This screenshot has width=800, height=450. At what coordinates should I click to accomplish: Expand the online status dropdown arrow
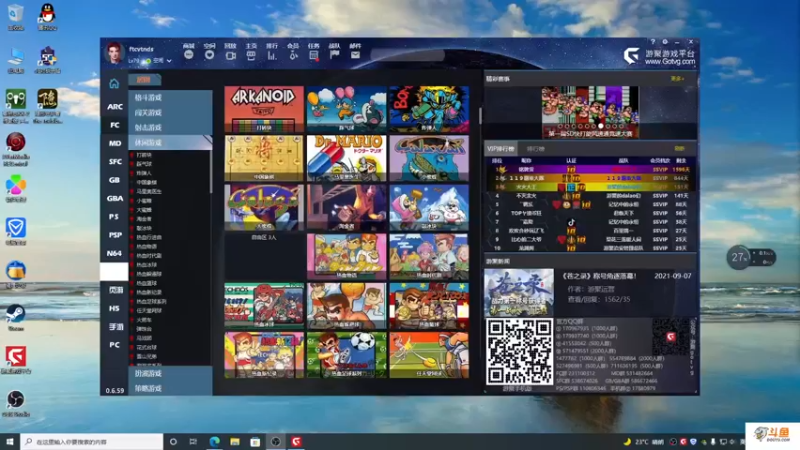[x=169, y=61]
